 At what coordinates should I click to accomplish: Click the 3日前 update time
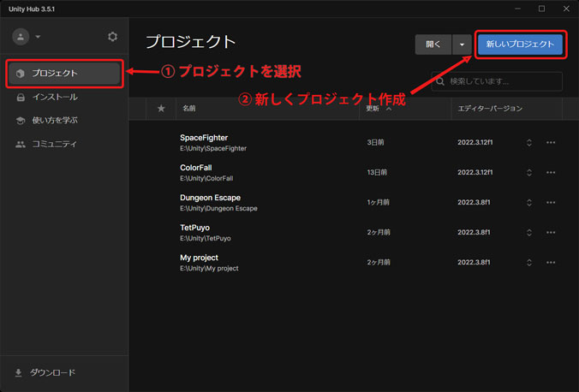click(375, 142)
